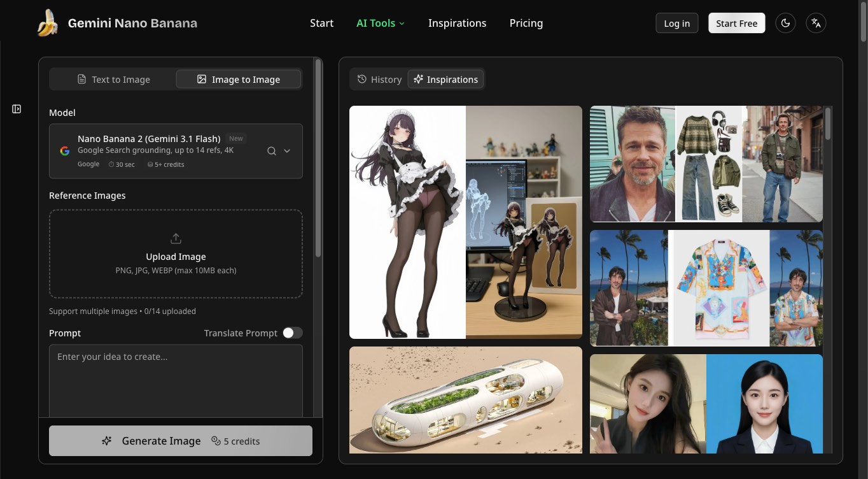Switch to Text to Image tab
This screenshot has height=479, width=868.
pos(113,80)
